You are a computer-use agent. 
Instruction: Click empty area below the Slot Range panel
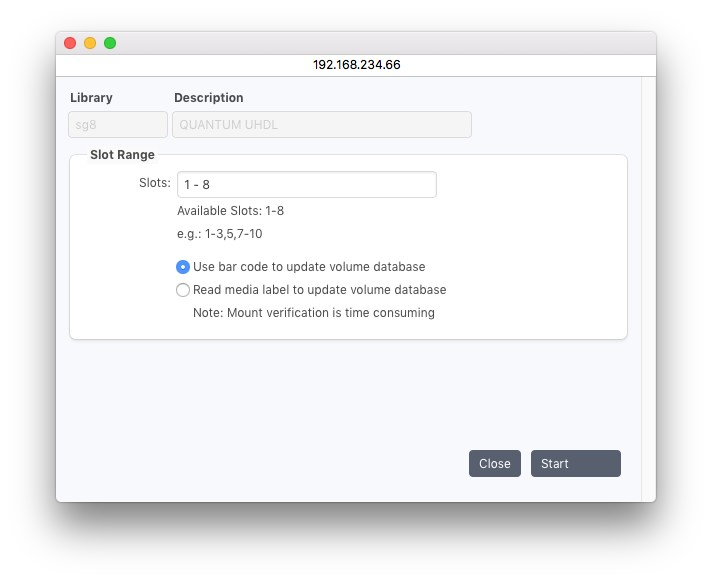[x=300, y=400]
